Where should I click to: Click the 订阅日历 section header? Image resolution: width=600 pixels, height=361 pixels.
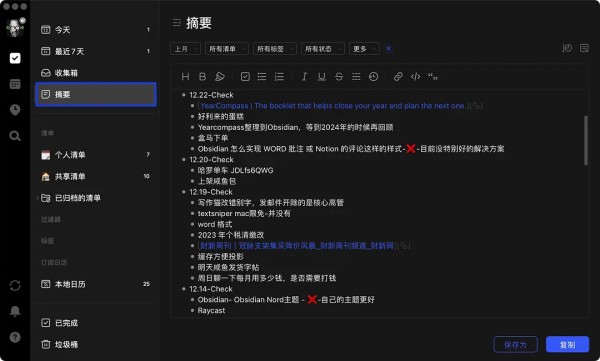tap(54, 262)
